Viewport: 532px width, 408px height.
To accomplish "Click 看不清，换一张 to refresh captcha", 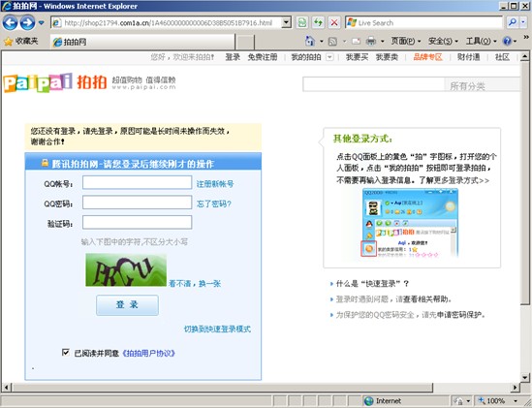I will coord(195,283).
